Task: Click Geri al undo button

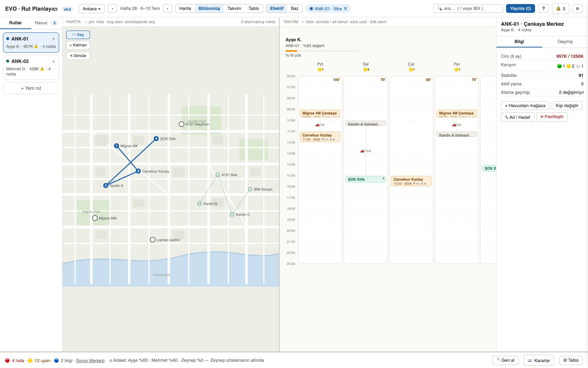Action: (505, 360)
